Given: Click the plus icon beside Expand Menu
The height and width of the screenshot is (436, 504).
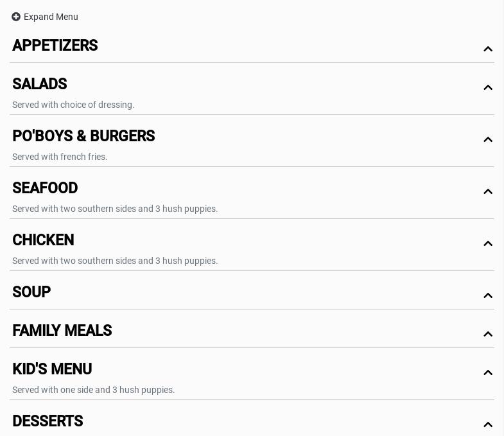Looking at the screenshot, I should [x=16, y=17].
